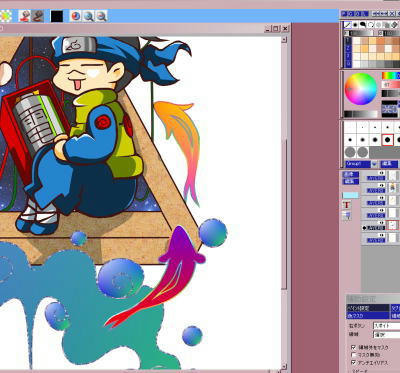400x373 pixels.
Task: Pick a hue on the color wheel
Action: [361, 89]
